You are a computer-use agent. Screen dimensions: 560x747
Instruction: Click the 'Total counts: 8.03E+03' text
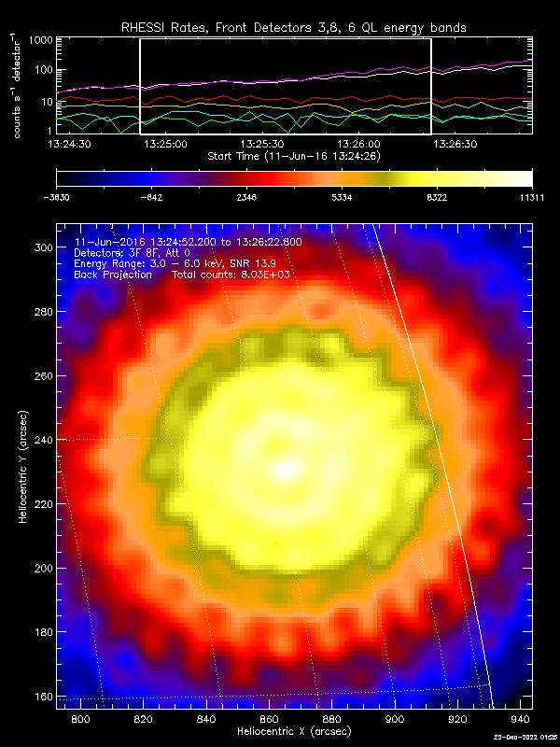[231, 275]
